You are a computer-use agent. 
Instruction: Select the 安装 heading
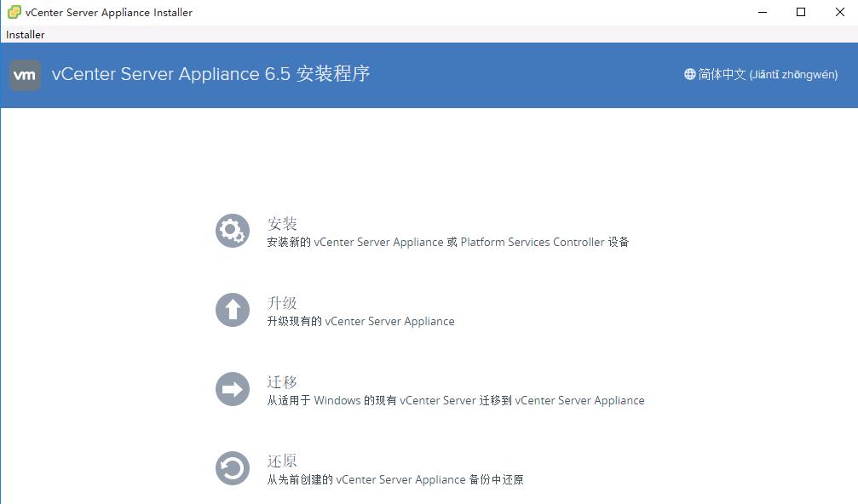[282, 223]
